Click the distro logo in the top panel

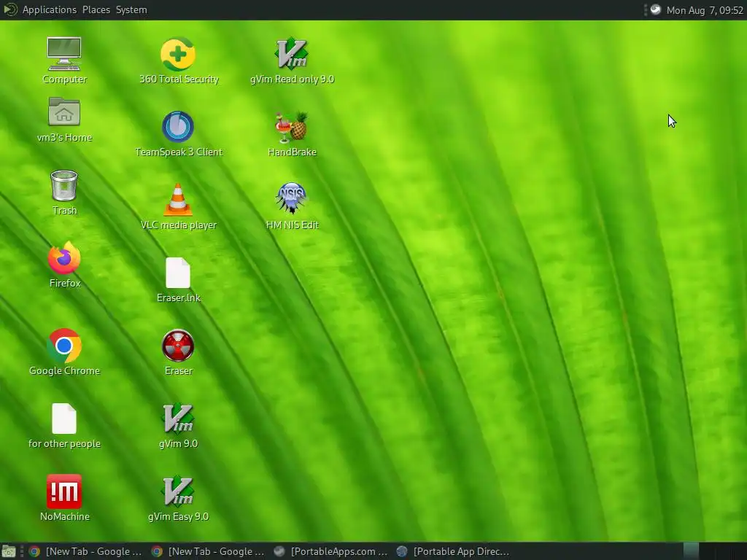[x=10, y=9]
